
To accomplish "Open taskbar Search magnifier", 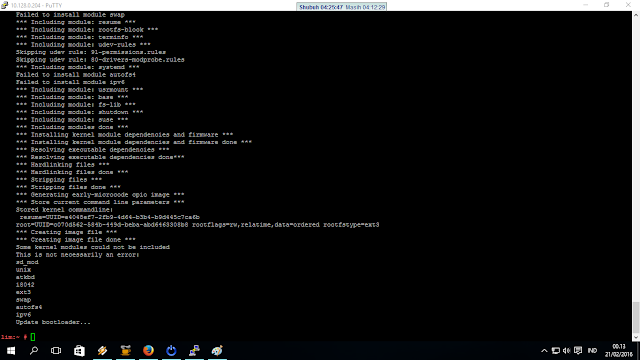I will pos(34,351).
